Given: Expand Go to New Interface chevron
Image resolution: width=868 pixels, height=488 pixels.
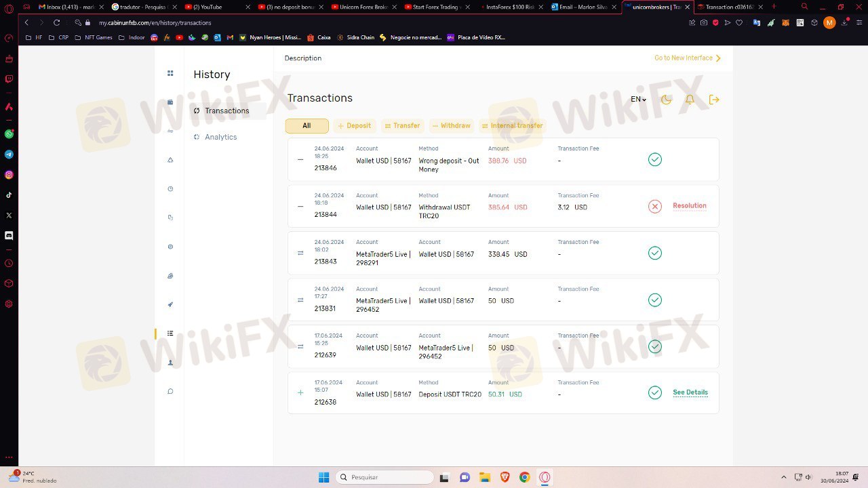Looking at the screenshot, I should pyautogui.click(x=718, y=58).
